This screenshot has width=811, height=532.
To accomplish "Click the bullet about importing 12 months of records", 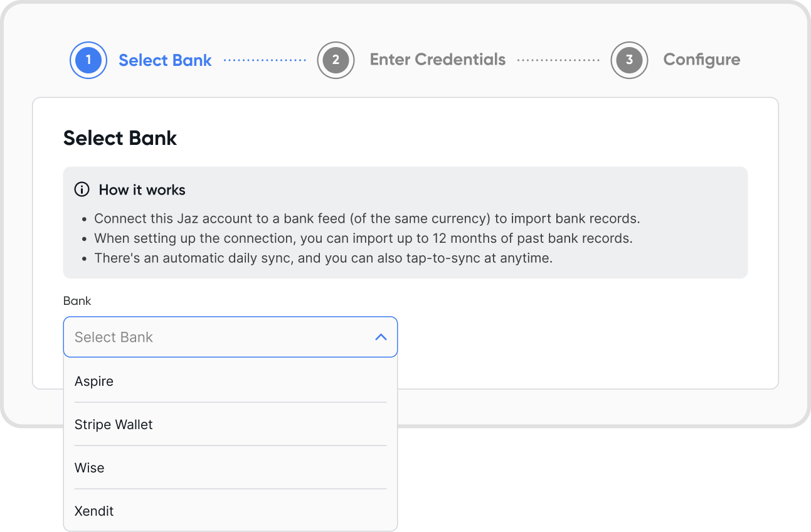I will click(x=363, y=238).
